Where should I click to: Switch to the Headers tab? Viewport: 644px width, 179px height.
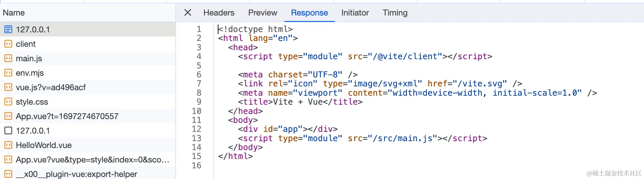coord(219,13)
